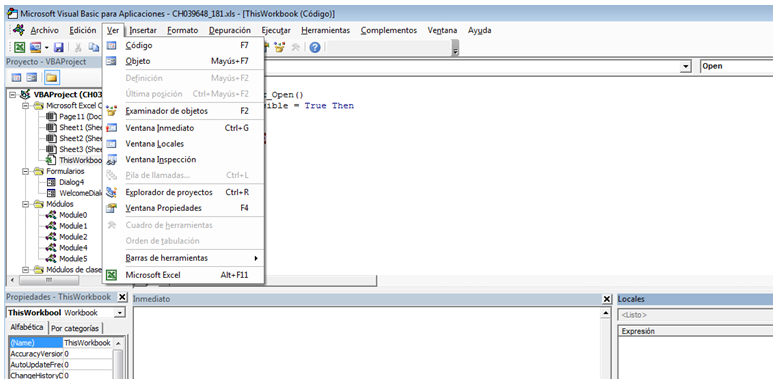Collapse the Módulos de clase folder
778x386 pixels.
25,269
